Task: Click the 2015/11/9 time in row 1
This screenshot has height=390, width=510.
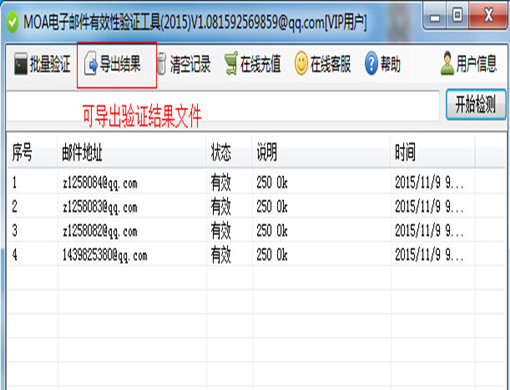Action: point(429,182)
